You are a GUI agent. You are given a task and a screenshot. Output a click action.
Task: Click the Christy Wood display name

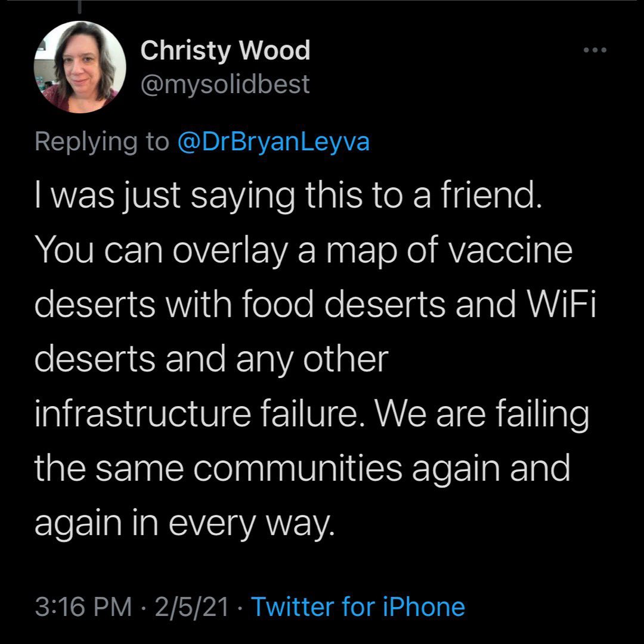tap(225, 51)
